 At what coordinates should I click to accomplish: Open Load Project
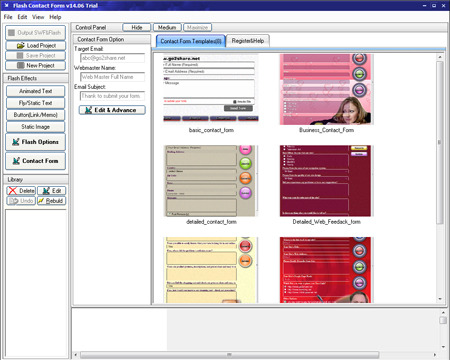coord(36,45)
